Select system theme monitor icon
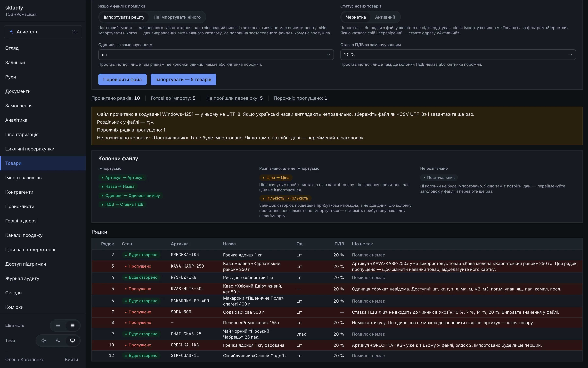Viewport: 588px width, 368px height. click(x=72, y=341)
